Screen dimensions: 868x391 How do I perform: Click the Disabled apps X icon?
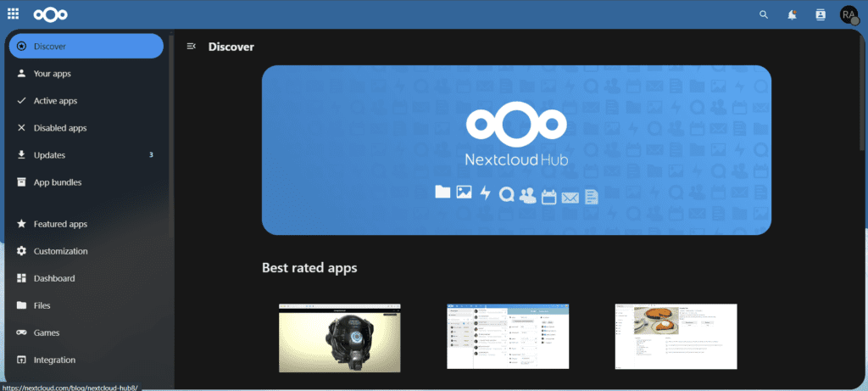pyautogui.click(x=21, y=128)
